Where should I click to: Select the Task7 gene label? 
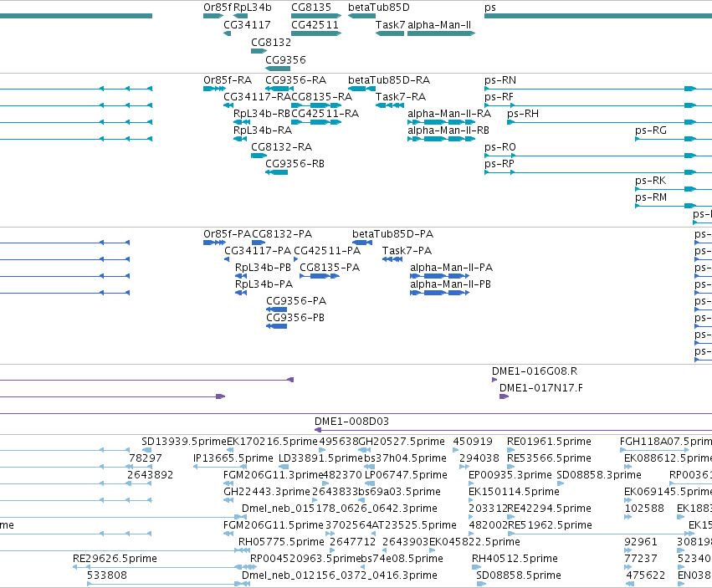point(390,25)
